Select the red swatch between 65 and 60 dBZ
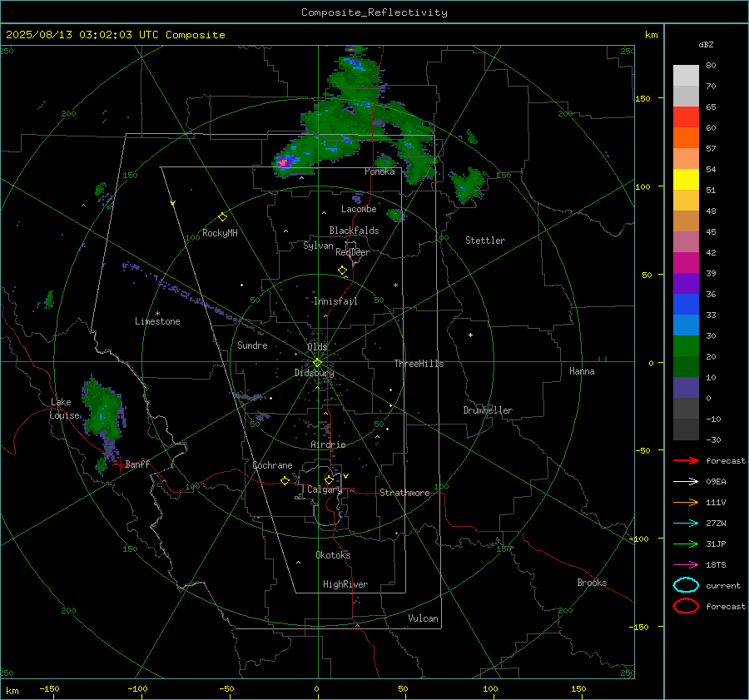 (686, 117)
